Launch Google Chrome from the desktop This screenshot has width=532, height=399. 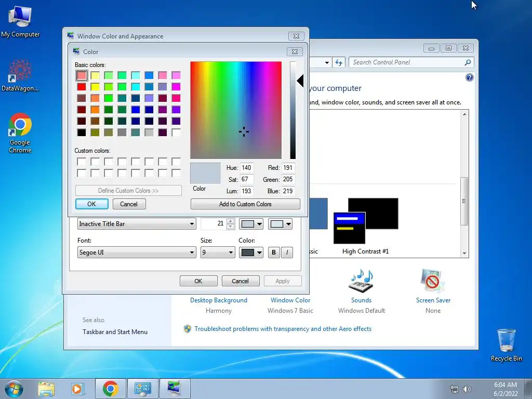(x=20, y=132)
